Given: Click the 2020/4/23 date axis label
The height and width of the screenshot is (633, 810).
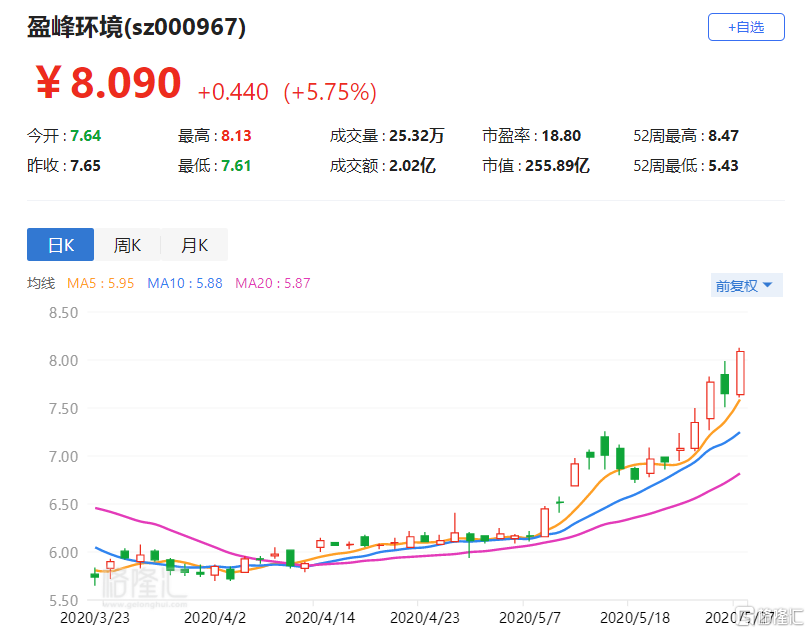Looking at the screenshot, I should (425, 617).
